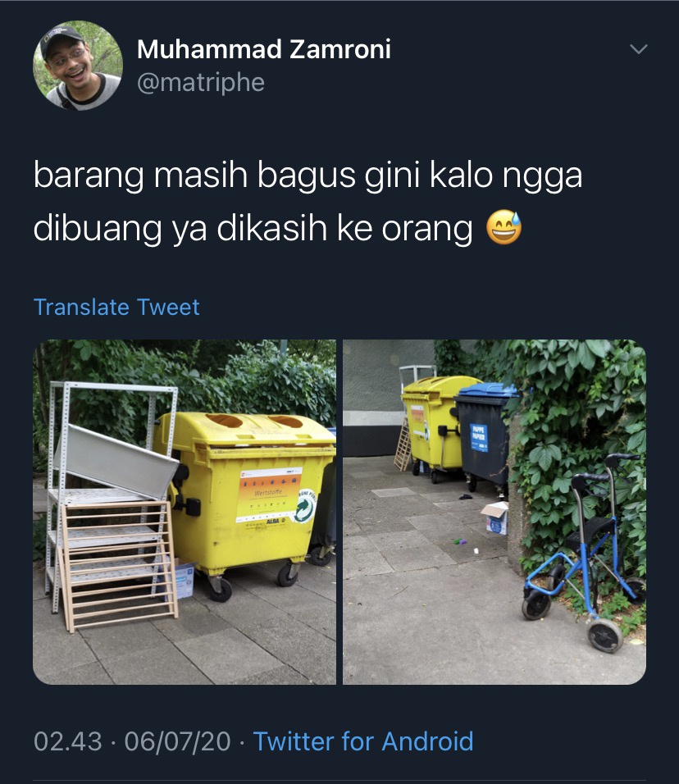Image resolution: width=679 pixels, height=784 pixels.
Task: Click the cardboard box in right photo
Action: [x=494, y=518]
